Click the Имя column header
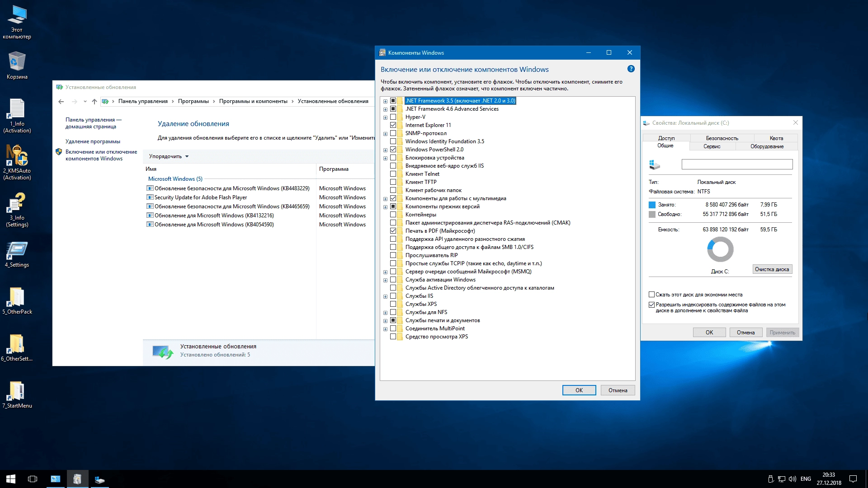Image resolution: width=868 pixels, height=488 pixels. [x=230, y=169]
